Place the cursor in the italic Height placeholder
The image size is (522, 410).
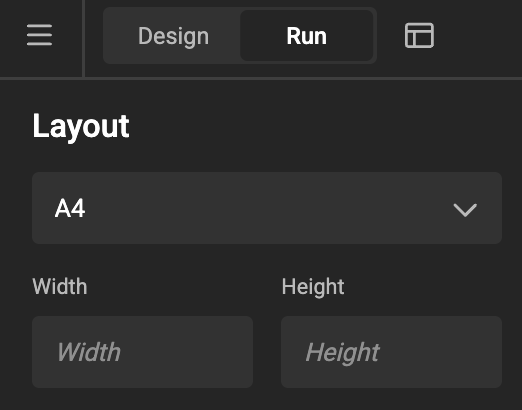pos(343,353)
